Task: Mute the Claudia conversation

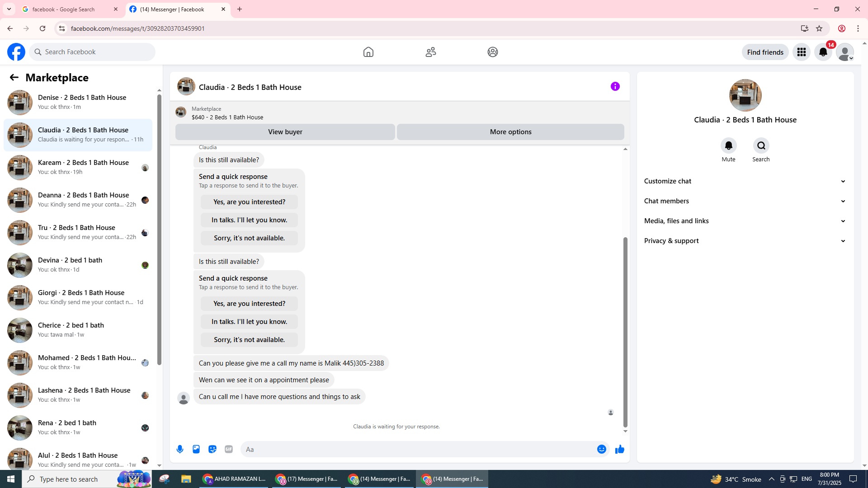Action: tap(728, 145)
